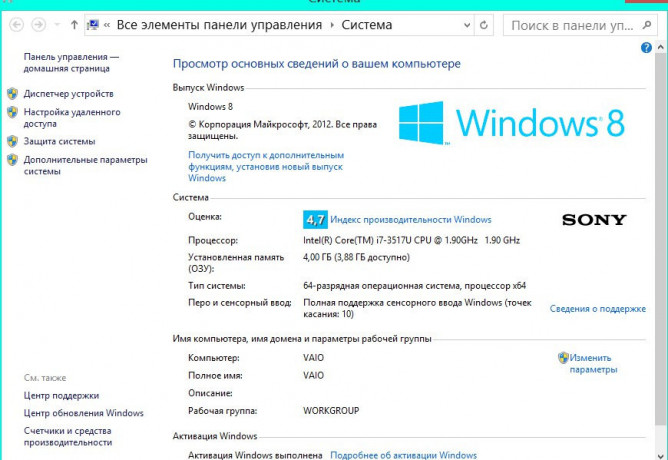Viewport: 668px width, 460px height.
Task: Open Диспетчер устройств
Action: click(69, 94)
